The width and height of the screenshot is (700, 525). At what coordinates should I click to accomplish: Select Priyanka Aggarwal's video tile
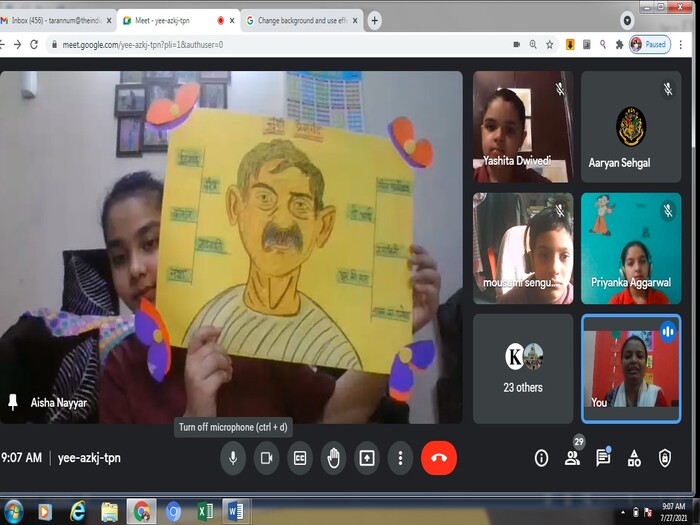coord(631,248)
